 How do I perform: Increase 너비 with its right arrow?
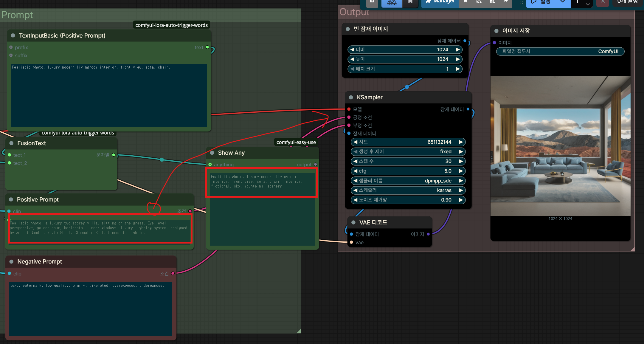[x=458, y=49]
